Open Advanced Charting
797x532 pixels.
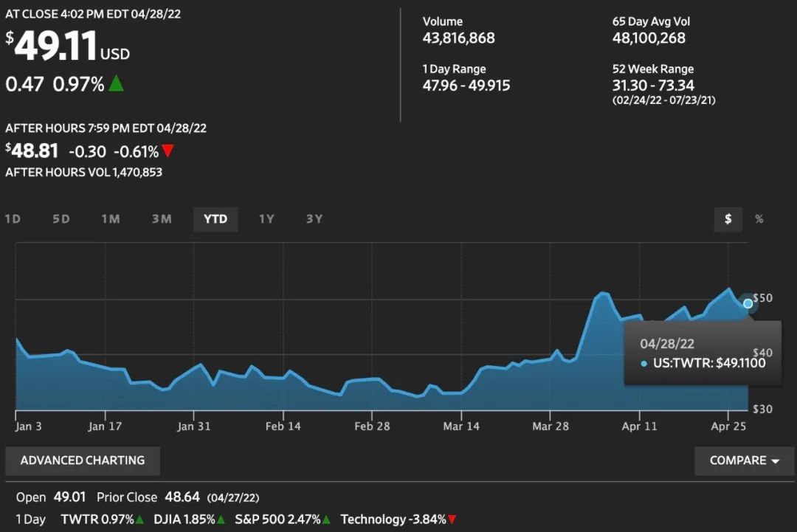[83, 460]
